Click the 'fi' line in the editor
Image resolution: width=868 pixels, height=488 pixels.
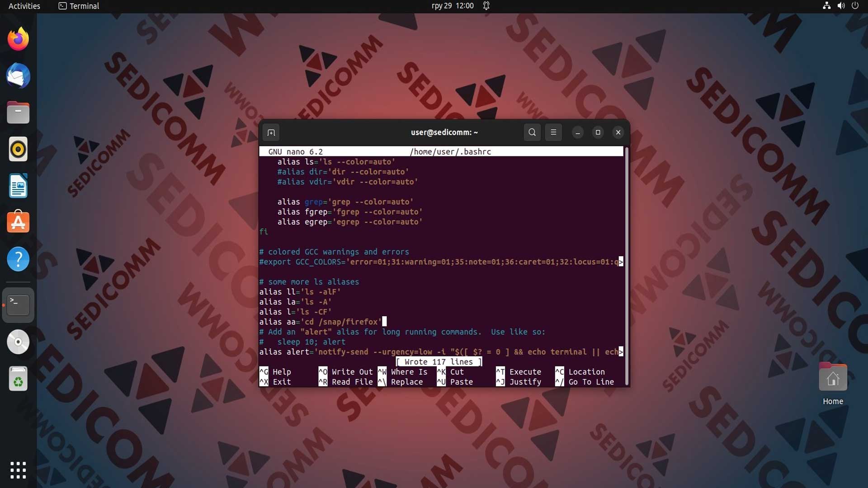click(264, 232)
